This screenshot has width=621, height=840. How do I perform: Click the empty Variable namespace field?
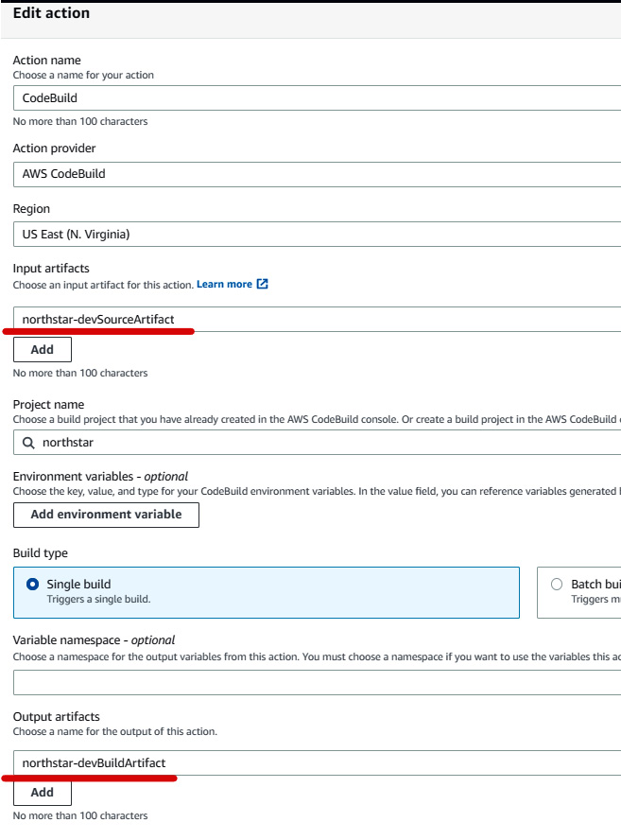pyautogui.click(x=317, y=683)
